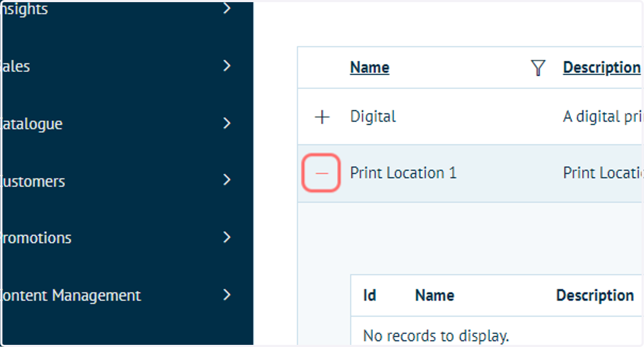Expand the Promotions sidebar menu chevron
Image resolution: width=644 pixels, height=347 pixels.
point(227,237)
